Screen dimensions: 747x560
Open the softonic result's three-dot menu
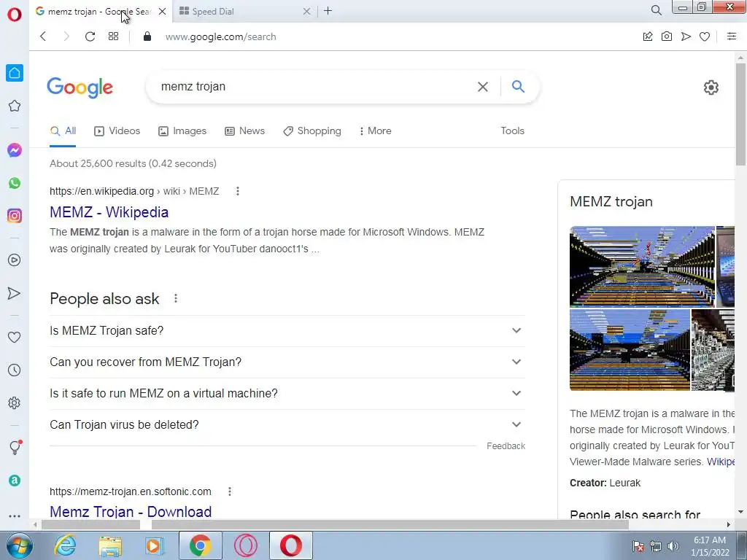coord(230,491)
